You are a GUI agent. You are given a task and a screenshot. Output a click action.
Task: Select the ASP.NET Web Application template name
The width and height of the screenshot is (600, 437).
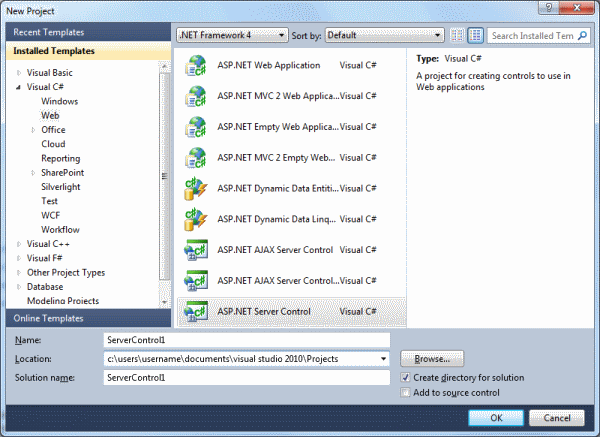pyautogui.click(x=269, y=65)
